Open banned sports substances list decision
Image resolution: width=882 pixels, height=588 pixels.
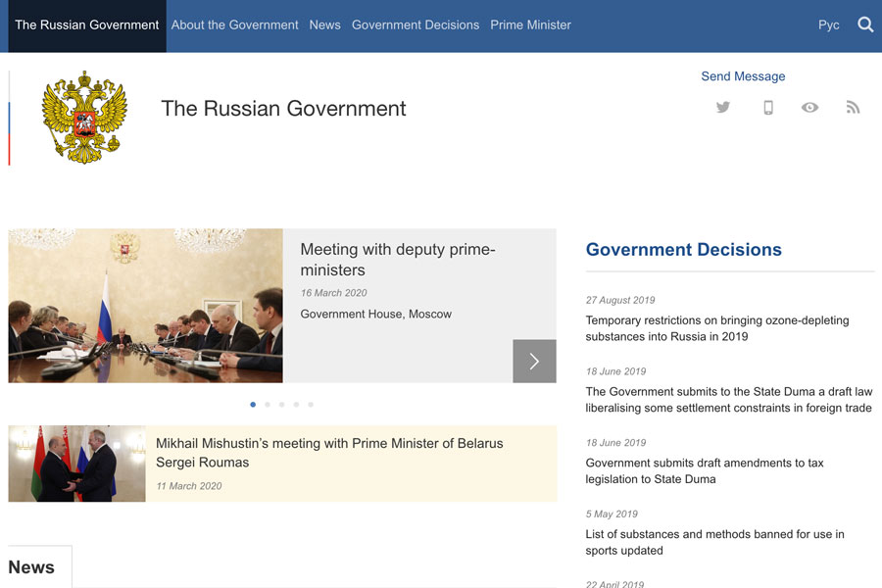pyautogui.click(x=715, y=542)
